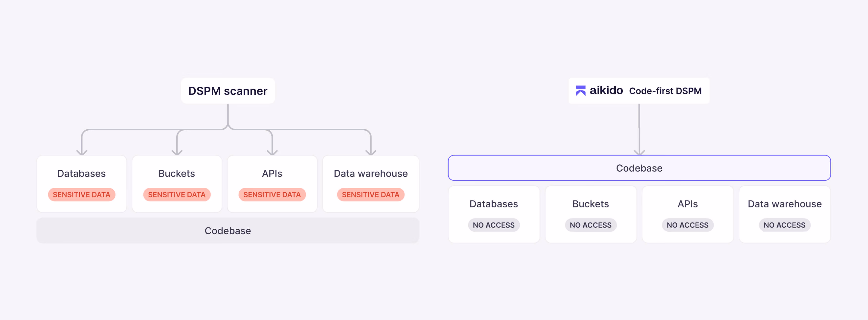Viewport: 868px width, 320px height.
Task: Click SENSITIVE DATA badge under APIs
Action: [272, 195]
